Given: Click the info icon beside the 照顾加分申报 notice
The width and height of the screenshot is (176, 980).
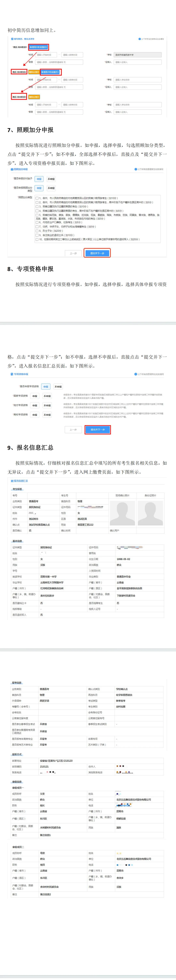Looking at the screenshot, I should pos(136,169).
